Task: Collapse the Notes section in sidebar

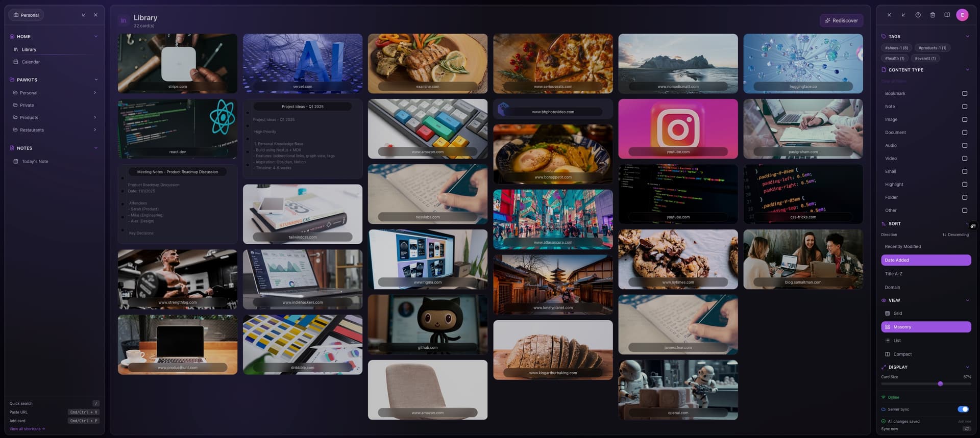Action: (x=95, y=148)
